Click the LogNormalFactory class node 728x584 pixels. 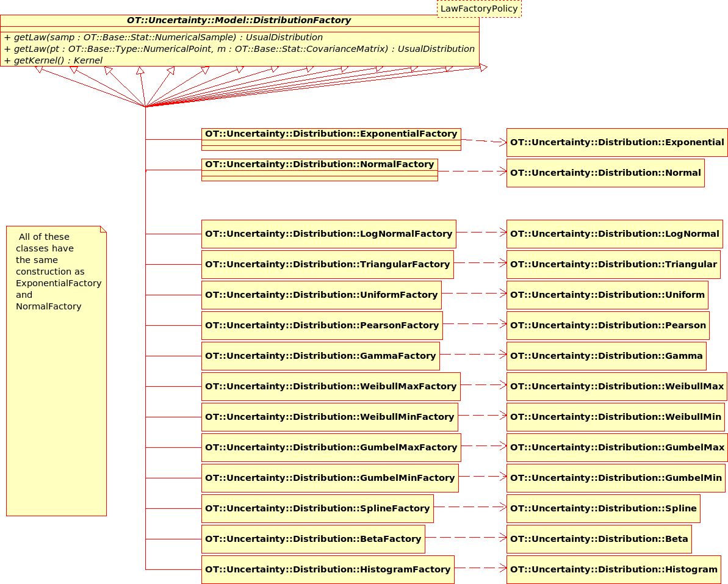(328, 234)
